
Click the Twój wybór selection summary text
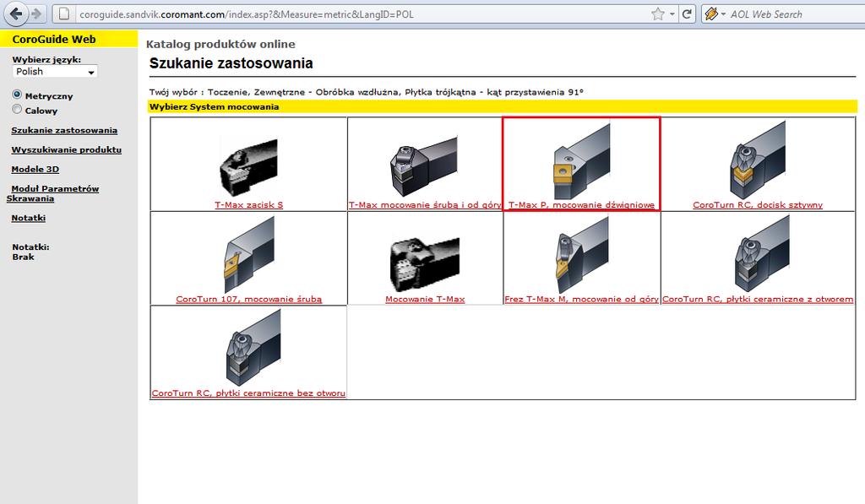366,92
